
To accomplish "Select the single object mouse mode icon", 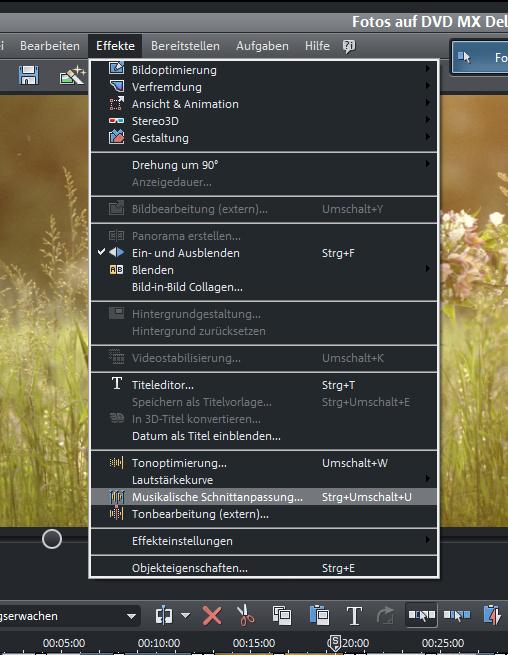I will click(x=422, y=615).
